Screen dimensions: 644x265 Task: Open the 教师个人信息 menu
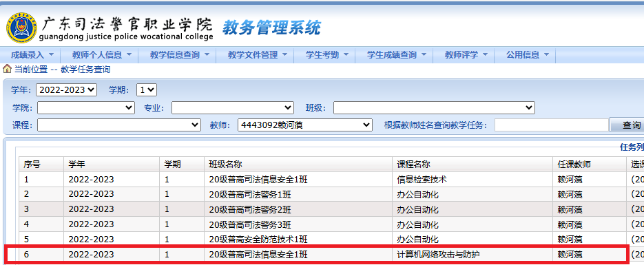(101, 54)
